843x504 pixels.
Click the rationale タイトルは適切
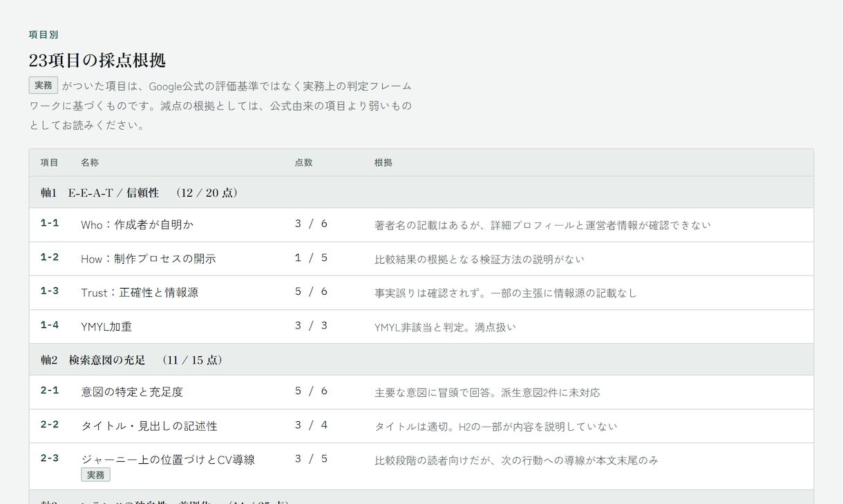tap(496, 426)
